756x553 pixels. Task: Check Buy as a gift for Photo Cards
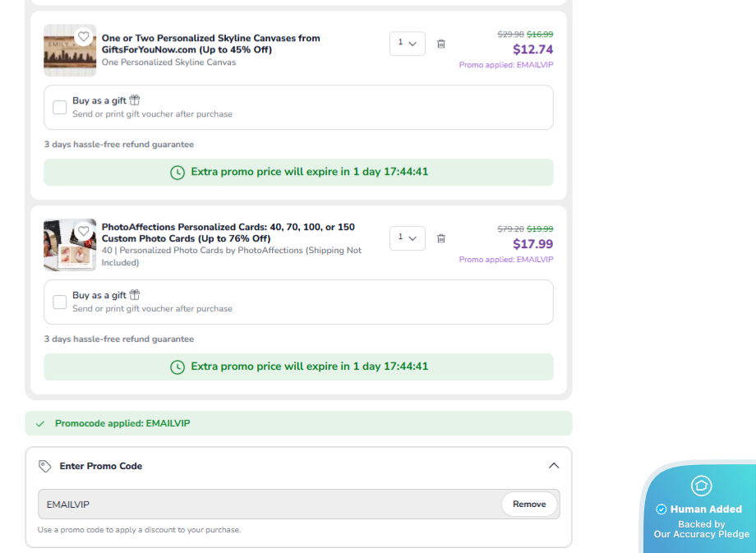coord(60,302)
